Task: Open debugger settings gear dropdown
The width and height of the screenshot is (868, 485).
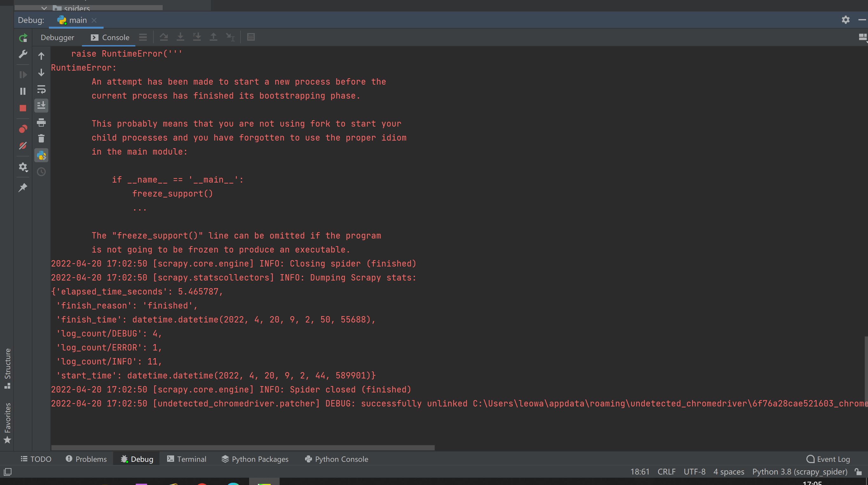Action: pyautogui.click(x=23, y=167)
